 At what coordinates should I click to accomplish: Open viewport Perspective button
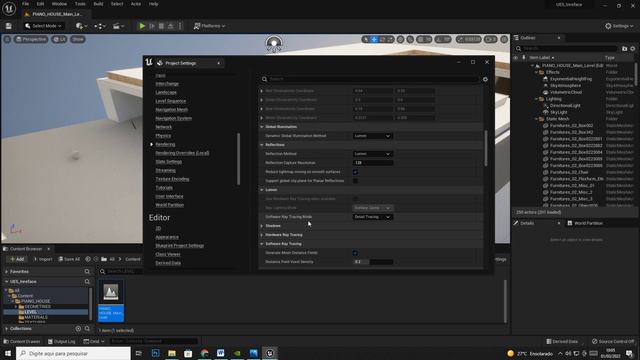tap(31, 39)
